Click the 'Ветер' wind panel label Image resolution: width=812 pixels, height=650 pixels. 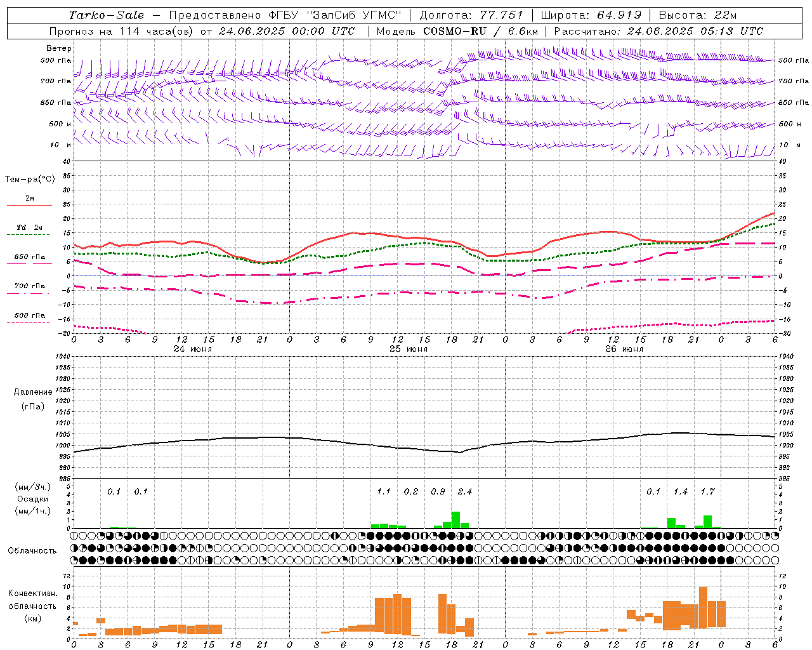(x=59, y=48)
